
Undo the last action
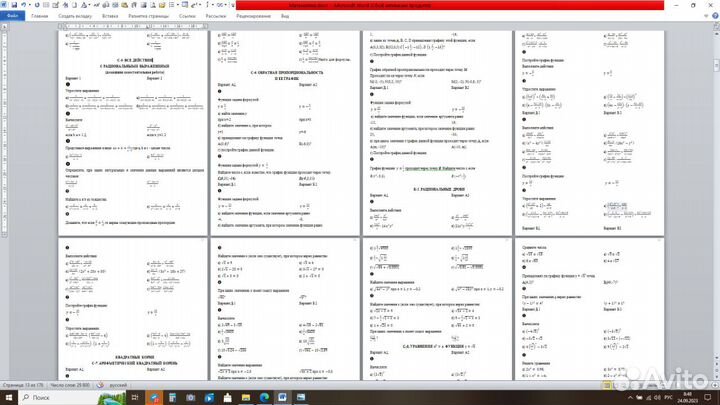(23, 5)
